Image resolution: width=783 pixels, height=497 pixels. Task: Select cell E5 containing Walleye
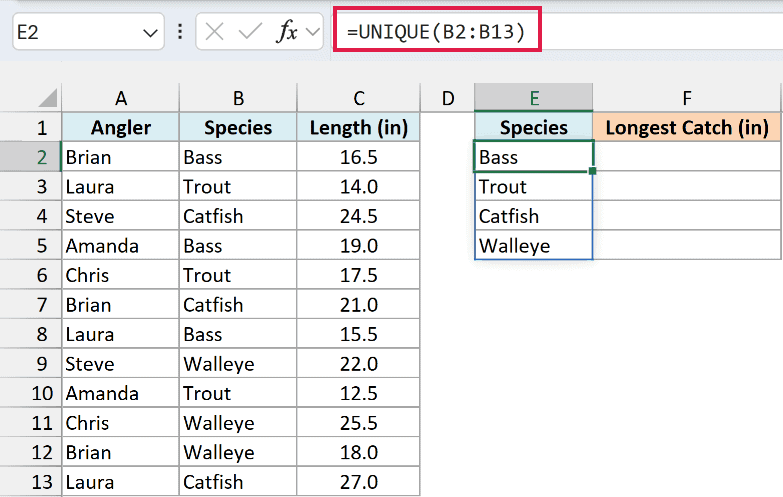(534, 245)
